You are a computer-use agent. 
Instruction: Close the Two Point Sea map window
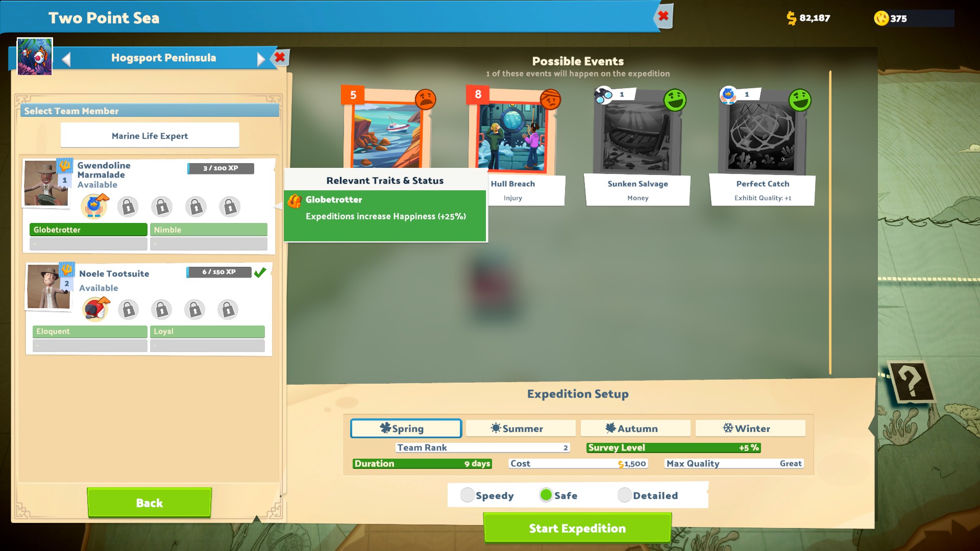(663, 16)
